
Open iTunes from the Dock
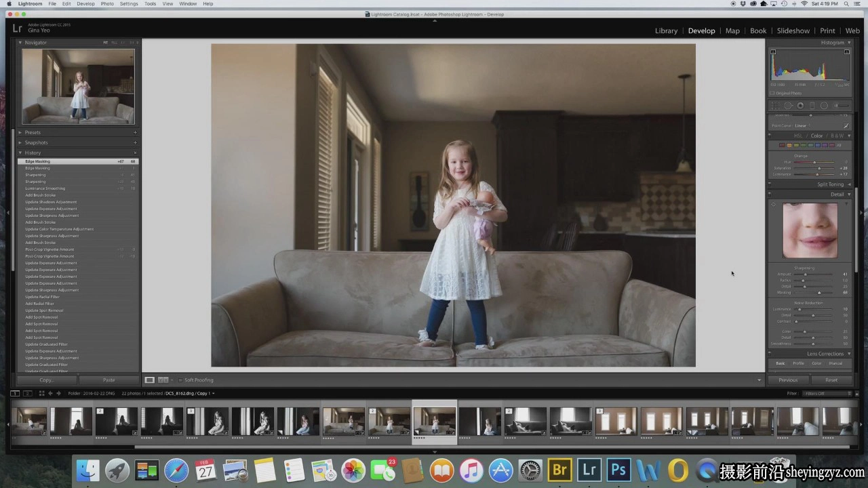[471, 470]
